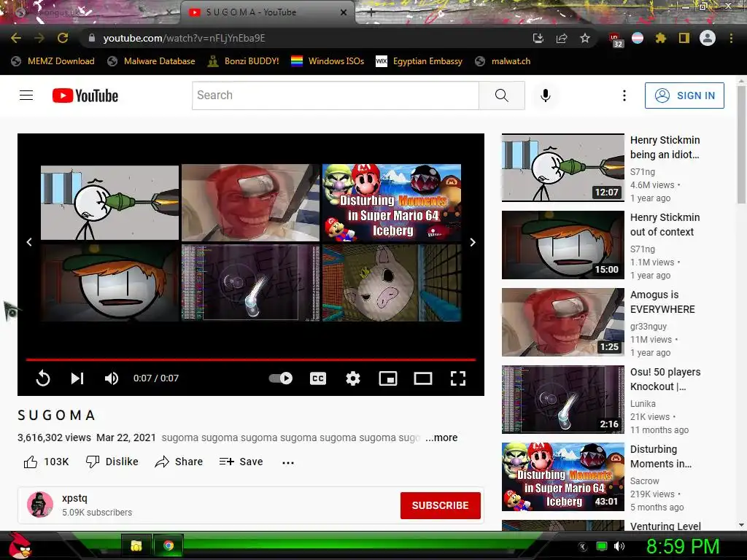Open Chrome from the taskbar
Screen dimensions: 747x560
tap(168, 545)
